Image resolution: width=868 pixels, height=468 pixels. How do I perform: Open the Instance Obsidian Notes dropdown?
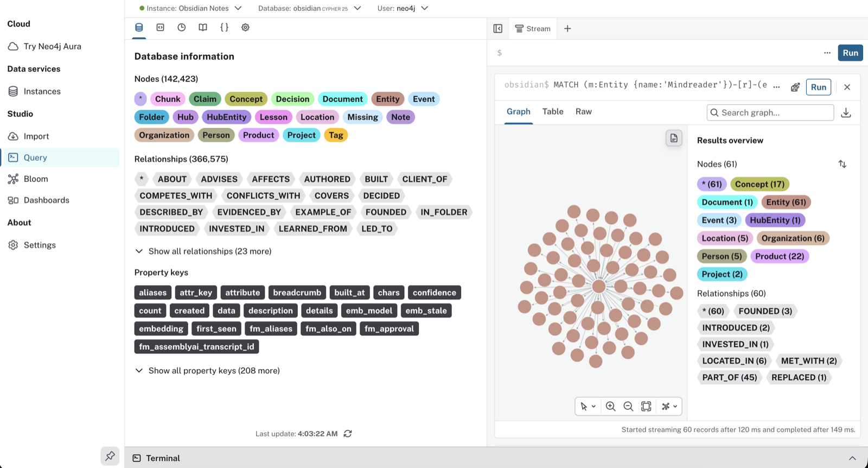tap(190, 8)
